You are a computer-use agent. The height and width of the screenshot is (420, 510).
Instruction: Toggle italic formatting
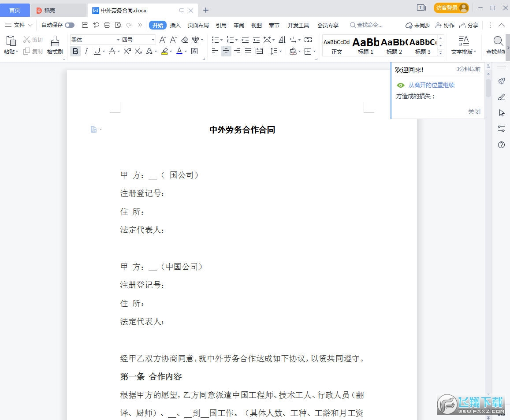(x=86, y=51)
